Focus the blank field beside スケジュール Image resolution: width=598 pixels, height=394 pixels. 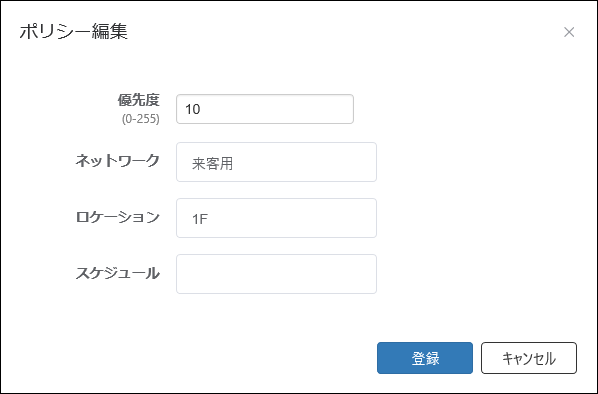tap(276, 274)
